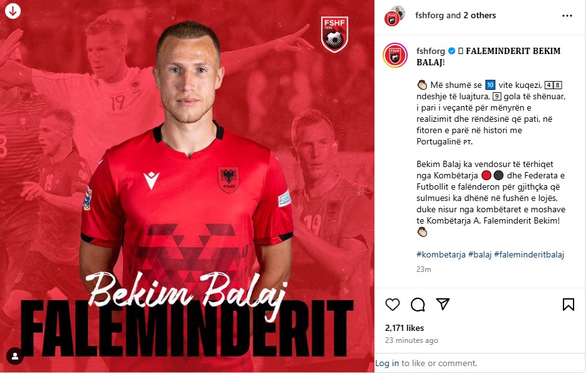Image resolution: width=588 pixels, height=373 pixels.
Task: Click the Log in link
Action: click(x=387, y=363)
